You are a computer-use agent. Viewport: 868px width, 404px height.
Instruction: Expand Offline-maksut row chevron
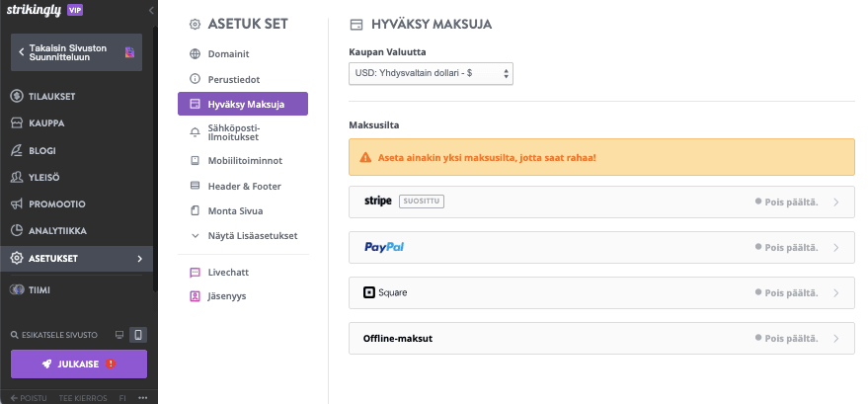[836, 338]
